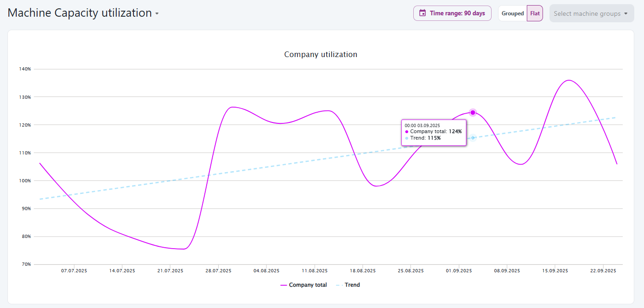This screenshot has height=308, width=644.
Task: Click the 15.09.2025 x-axis date label
Action: click(555, 270)
